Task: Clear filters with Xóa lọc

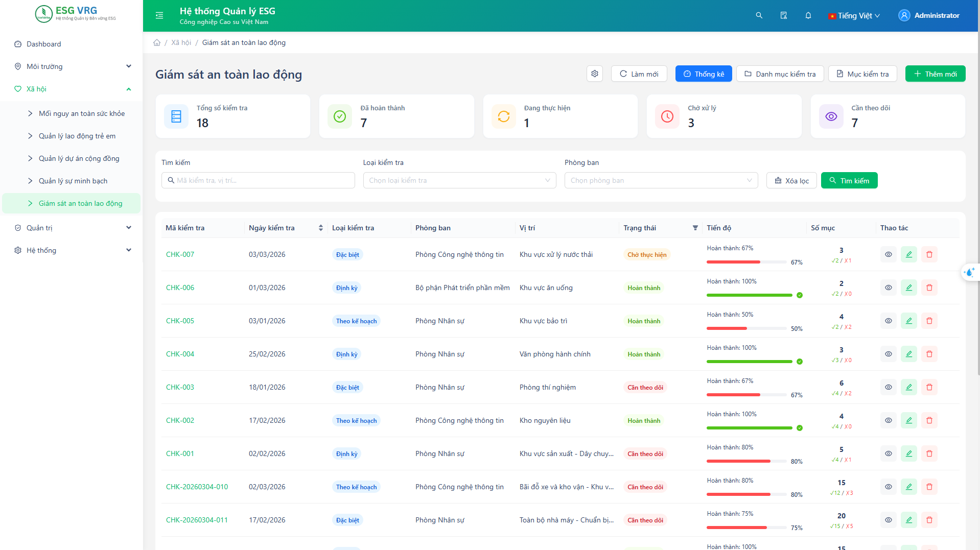Action: [791, 180]
